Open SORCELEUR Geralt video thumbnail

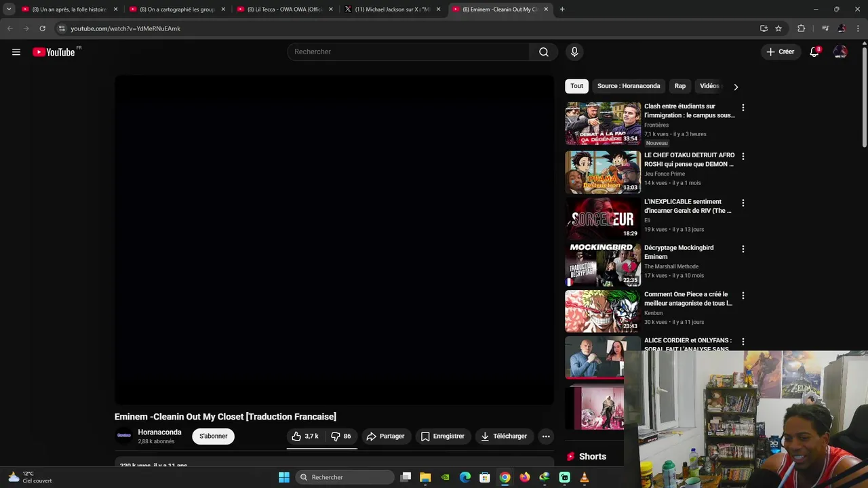coord(603,218)
